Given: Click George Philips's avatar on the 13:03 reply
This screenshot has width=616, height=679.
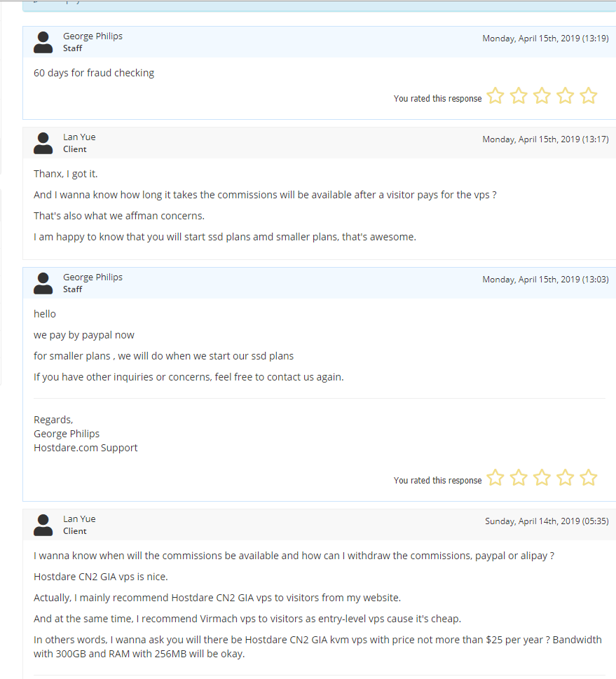Looking at the screenshot, I should pyautogui.click(x=43, y=283).
